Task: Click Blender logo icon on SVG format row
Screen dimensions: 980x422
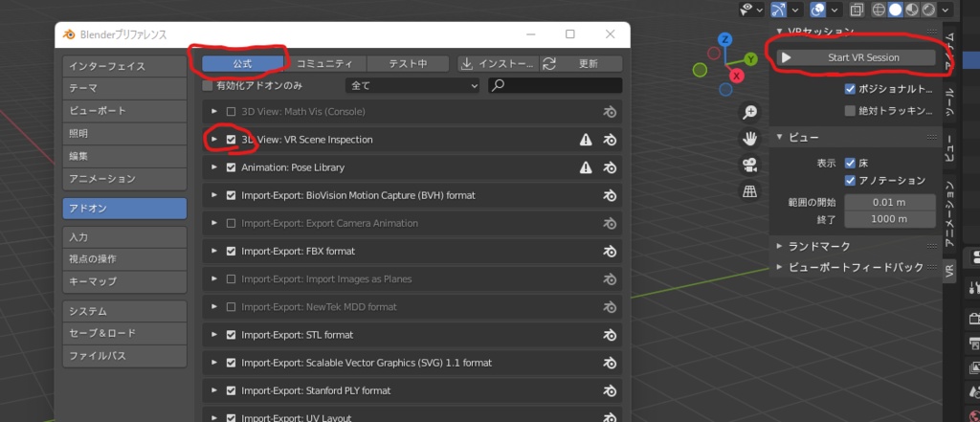Action: point(610,363)
